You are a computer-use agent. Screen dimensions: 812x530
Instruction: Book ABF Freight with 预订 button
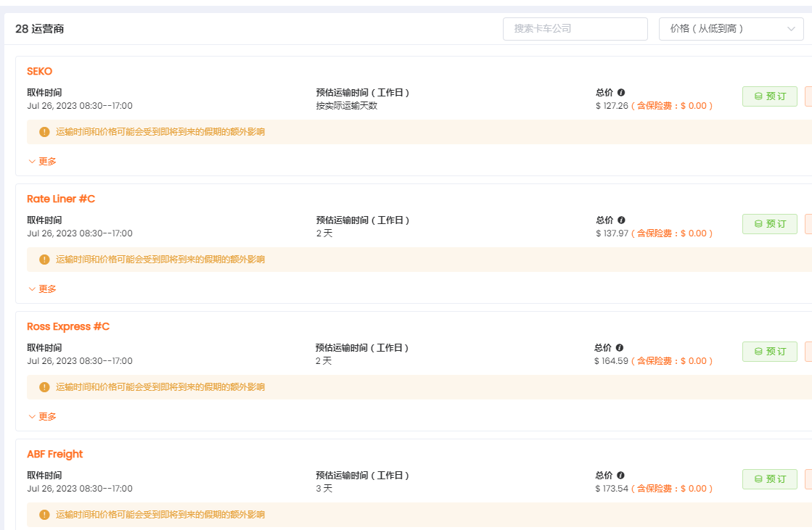(769, 479)
